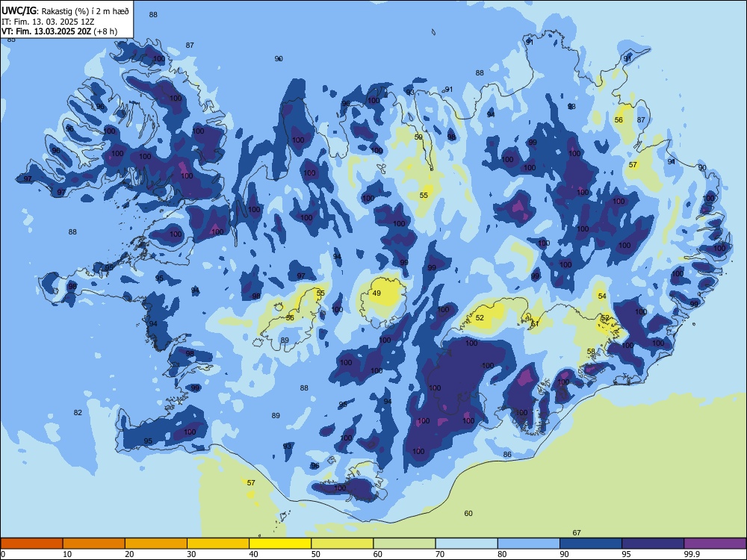Click the '51' humidity value on the map
Screen dimensions: 747x560
click(535, 324)
